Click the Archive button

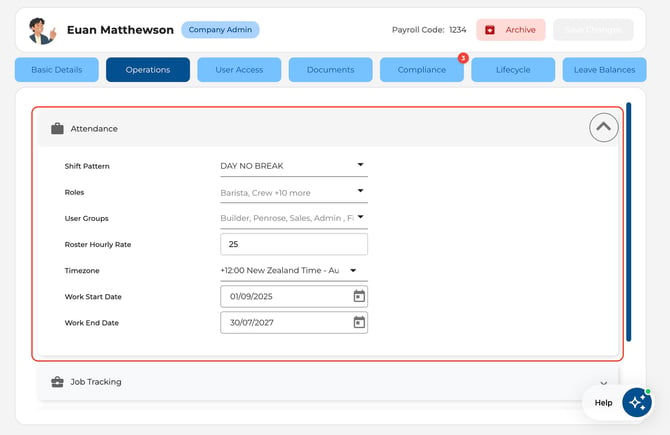click(511, 30)
